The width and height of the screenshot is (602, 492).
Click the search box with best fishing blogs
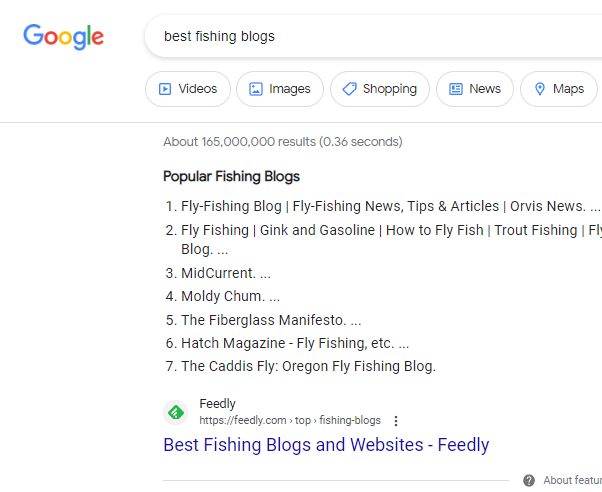coord(373,36)
